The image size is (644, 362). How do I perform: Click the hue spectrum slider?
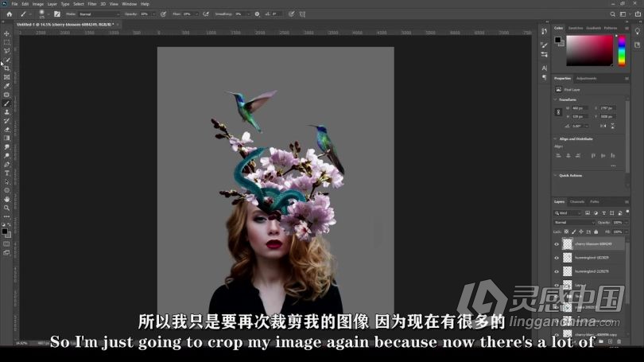point(620,51)
